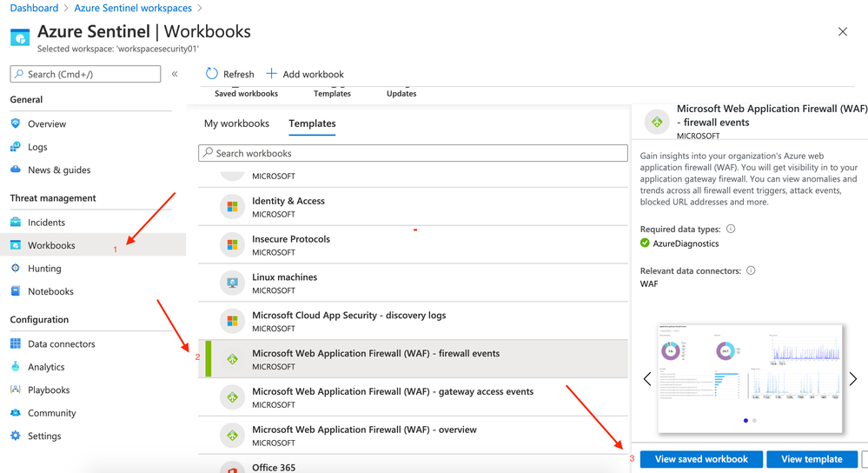Click the Refresh icon
868x473 pixels.
pos(212,74)
